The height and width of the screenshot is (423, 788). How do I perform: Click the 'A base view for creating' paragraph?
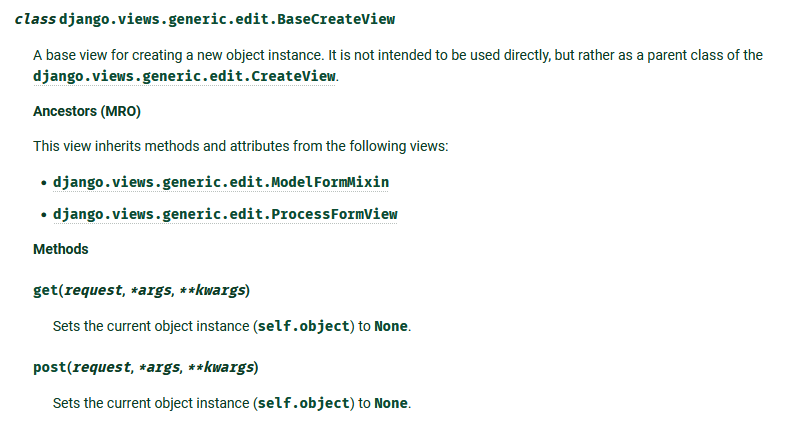(x=398, y=66)
